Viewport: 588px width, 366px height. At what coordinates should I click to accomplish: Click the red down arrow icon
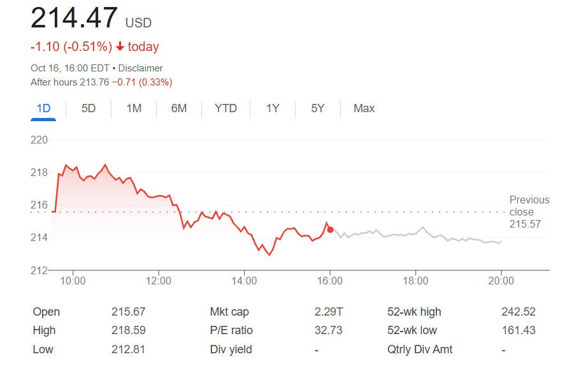[120, 47]
